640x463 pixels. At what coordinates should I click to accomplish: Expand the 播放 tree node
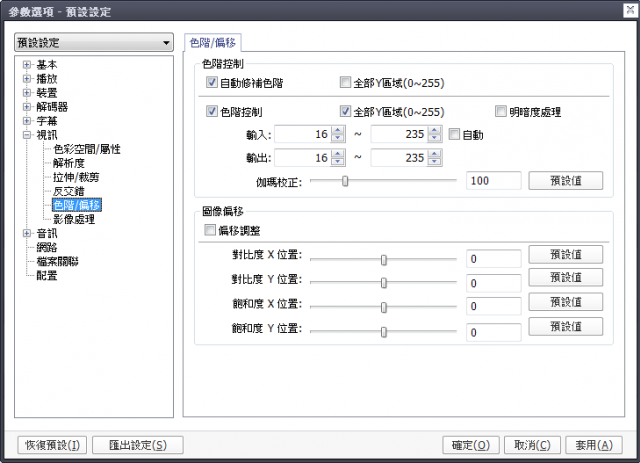[x=27, y=78]
